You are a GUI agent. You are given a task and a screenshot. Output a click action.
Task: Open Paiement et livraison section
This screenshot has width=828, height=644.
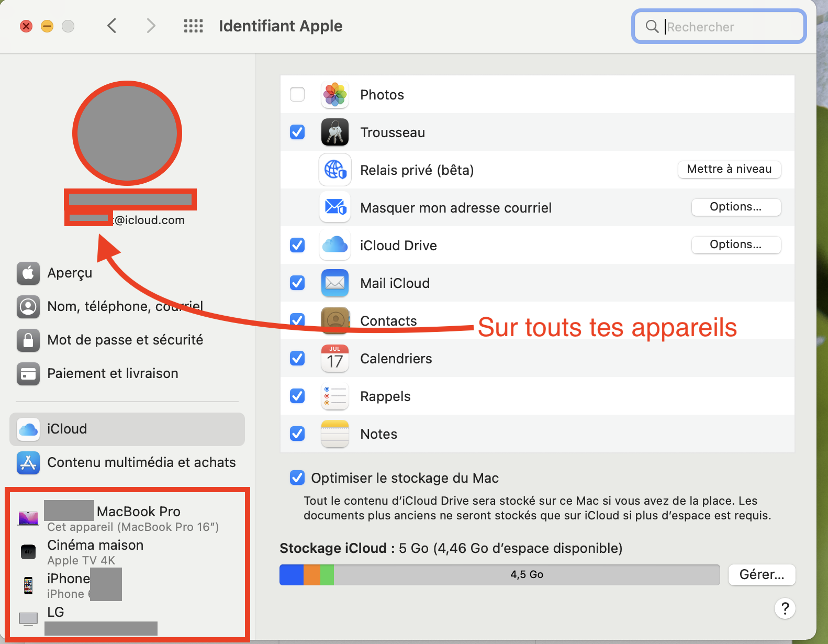click(97, 374)
